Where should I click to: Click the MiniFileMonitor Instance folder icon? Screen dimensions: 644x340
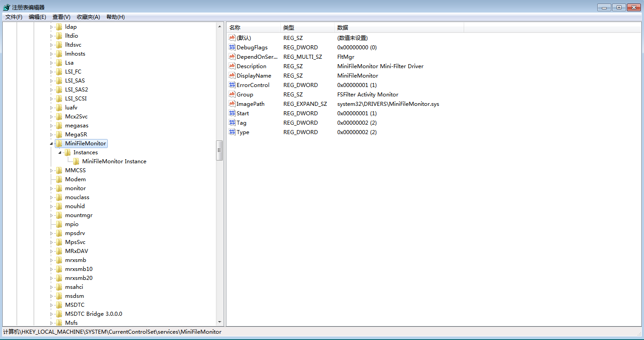click(76, 161)
